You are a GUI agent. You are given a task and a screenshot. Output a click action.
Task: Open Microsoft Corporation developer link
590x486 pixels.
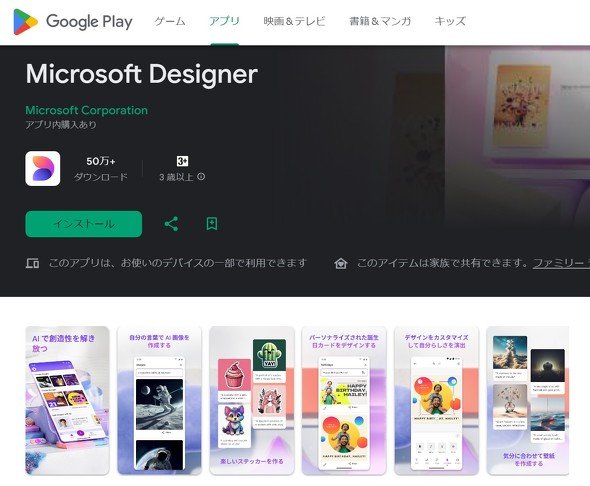[87, 110]
